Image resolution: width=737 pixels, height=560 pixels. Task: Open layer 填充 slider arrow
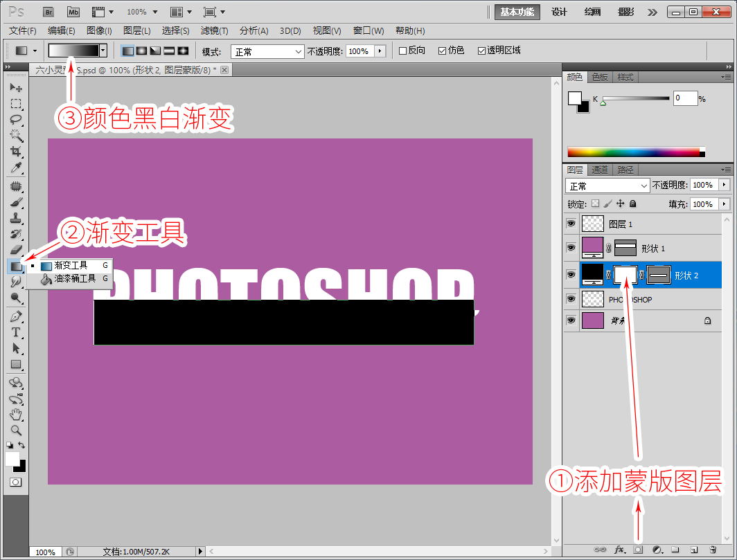(x=725, y=204)
